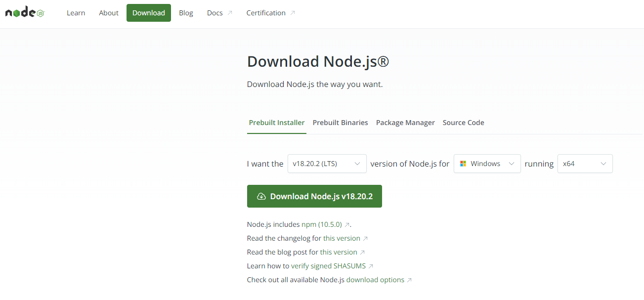Open the download options link
The height and width of the screenshot is (300, 644).
[x=376, y=280]
